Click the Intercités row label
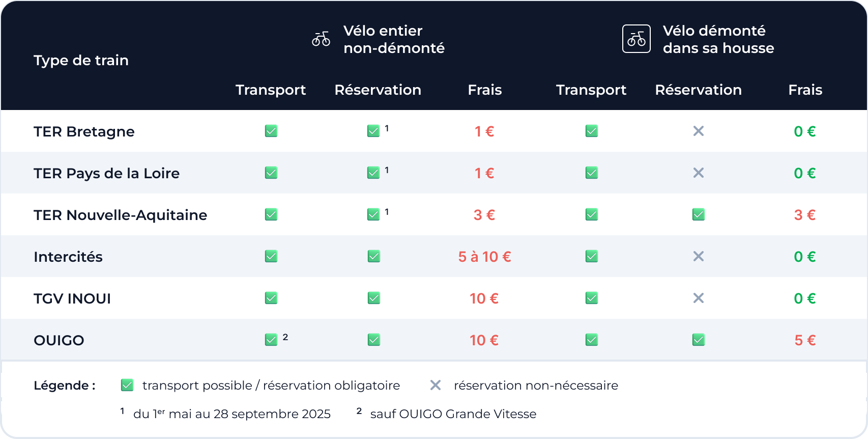 point(68,257)
